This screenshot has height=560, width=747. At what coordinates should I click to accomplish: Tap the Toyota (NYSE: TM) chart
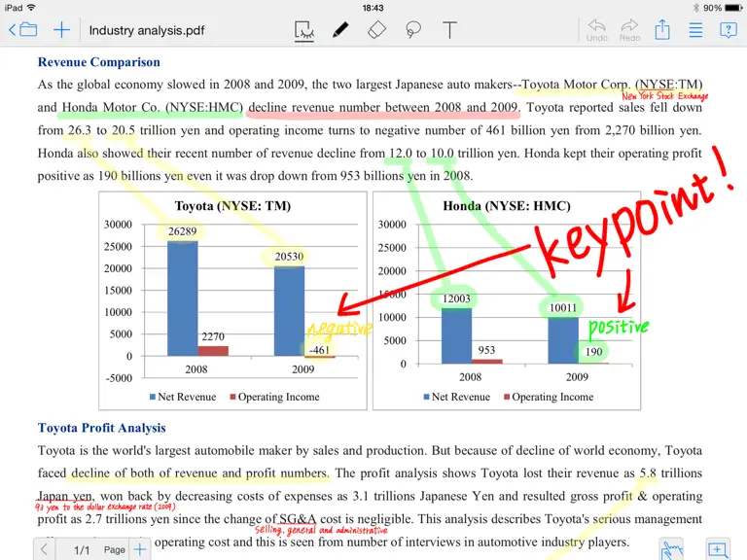(232, 300)
